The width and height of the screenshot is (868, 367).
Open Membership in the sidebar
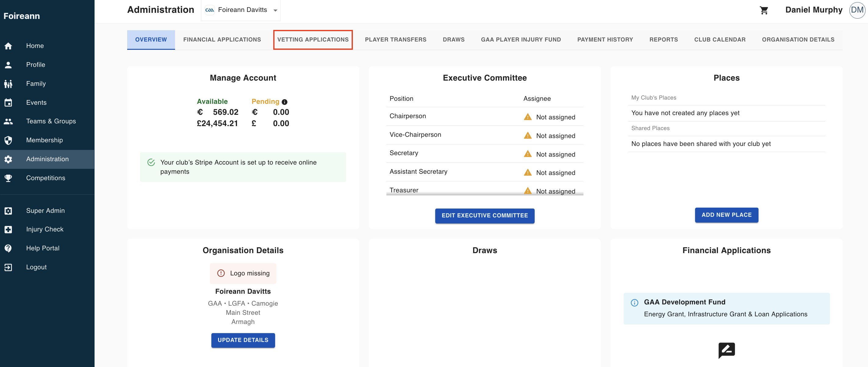tap(47, 140)
